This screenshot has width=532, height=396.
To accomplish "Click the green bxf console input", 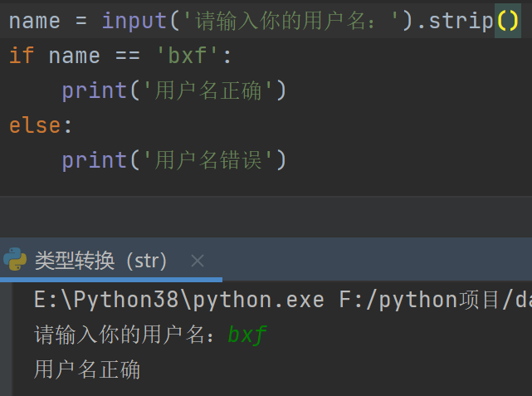I will 247,335.
